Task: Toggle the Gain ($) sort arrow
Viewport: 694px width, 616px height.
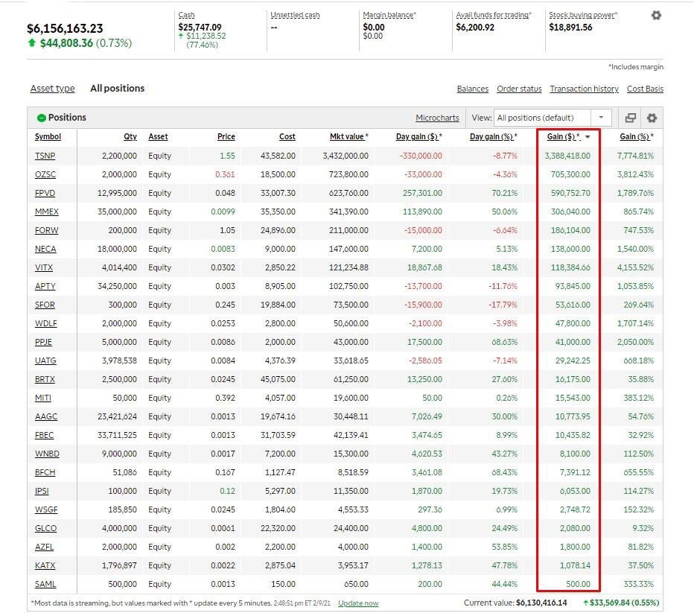Action: pos(588,137)
